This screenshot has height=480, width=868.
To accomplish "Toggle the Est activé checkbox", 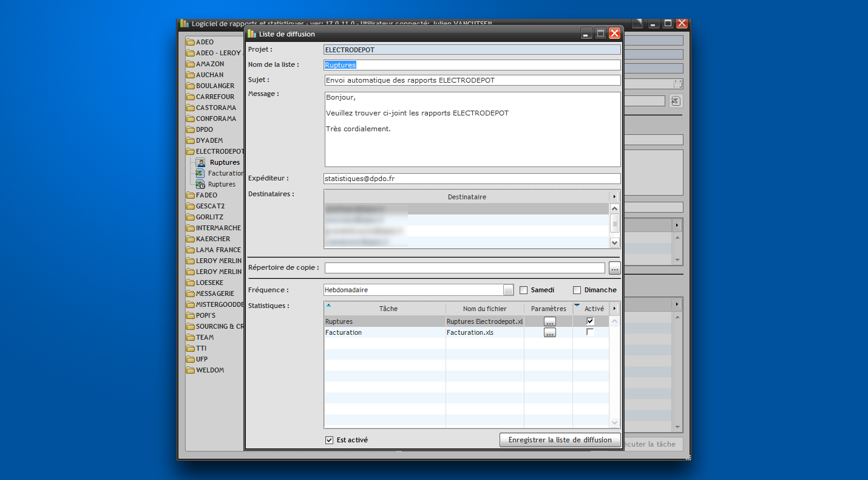I will (330, 440).
